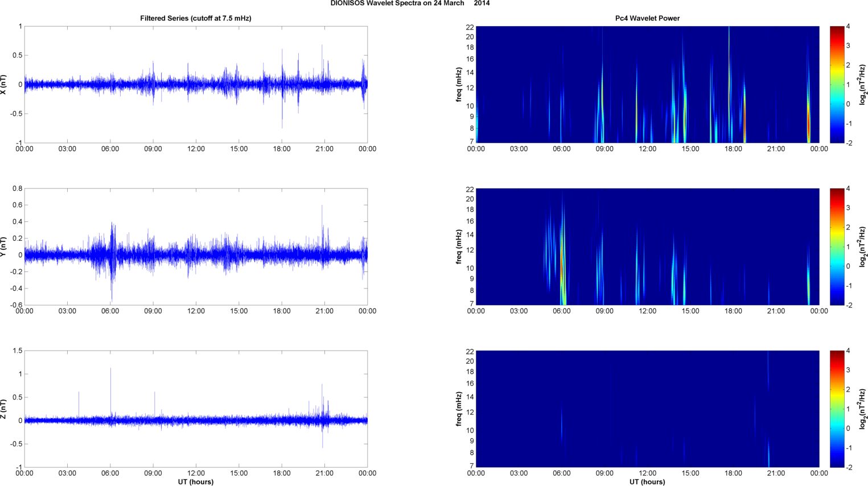
Task: Click the DIONISOS Wavelet Spectra main title
Action: click(x=410, y=3)
